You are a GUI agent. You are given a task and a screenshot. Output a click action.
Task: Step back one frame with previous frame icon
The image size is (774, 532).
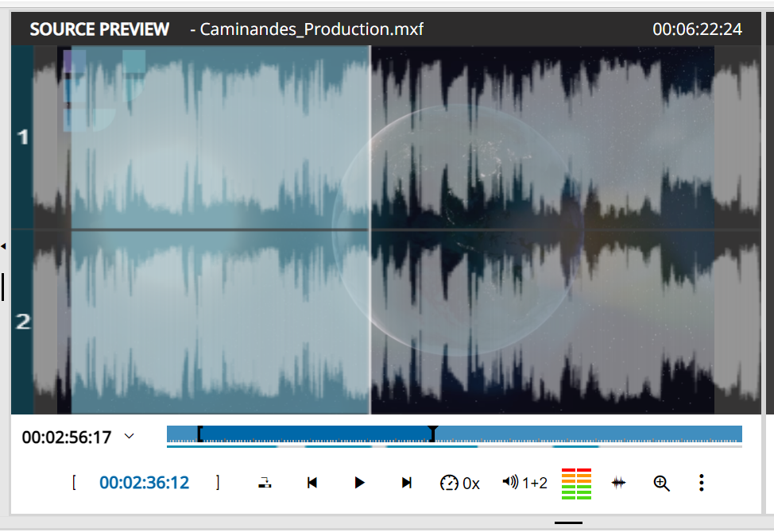pyautogui.click(x=312, y=482)
